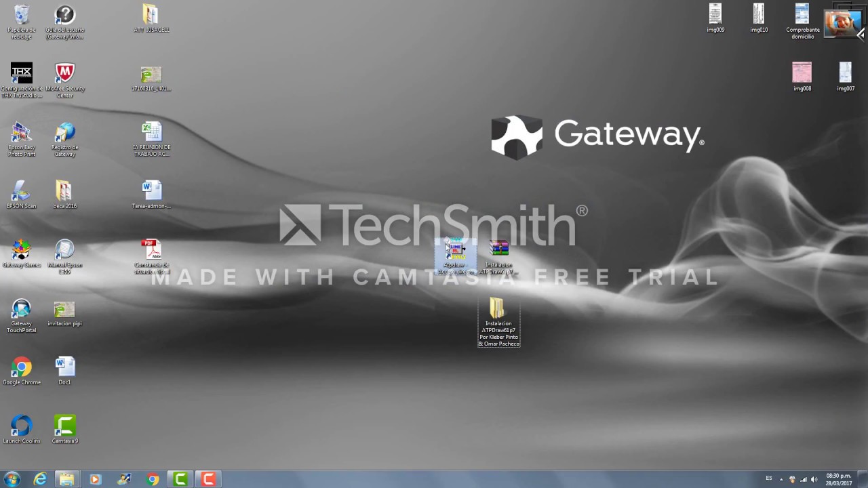Launch McAfee Security Center

coord(65,81)
